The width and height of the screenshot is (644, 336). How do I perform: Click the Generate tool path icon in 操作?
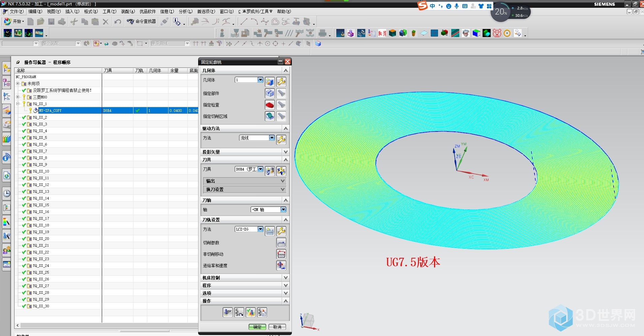(228, 312)
